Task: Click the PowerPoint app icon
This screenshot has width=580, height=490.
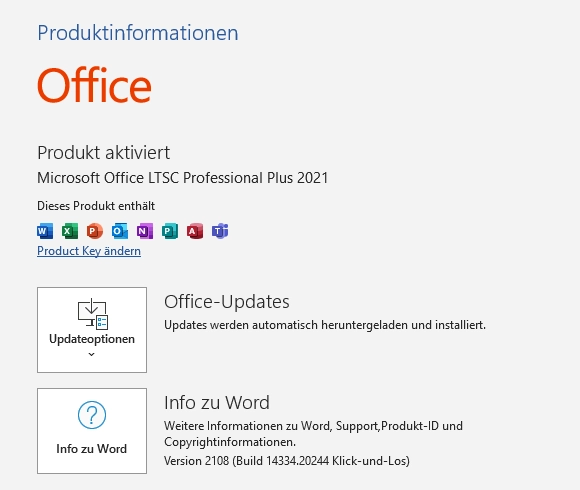Action: tap(95, 231)
